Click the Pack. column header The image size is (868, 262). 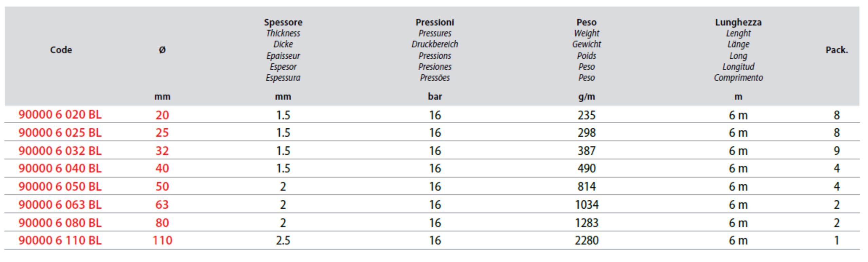tap(837, 50)
